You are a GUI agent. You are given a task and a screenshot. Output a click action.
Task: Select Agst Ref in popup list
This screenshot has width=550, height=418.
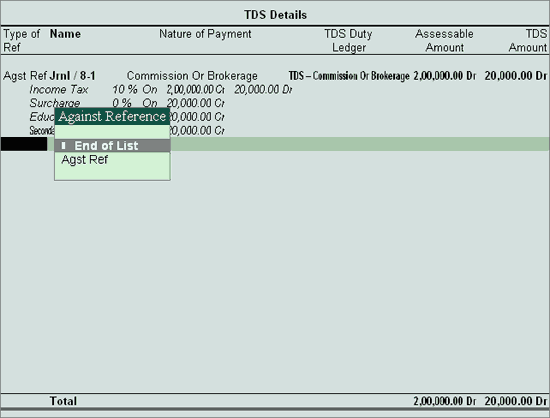coord(85,160)
